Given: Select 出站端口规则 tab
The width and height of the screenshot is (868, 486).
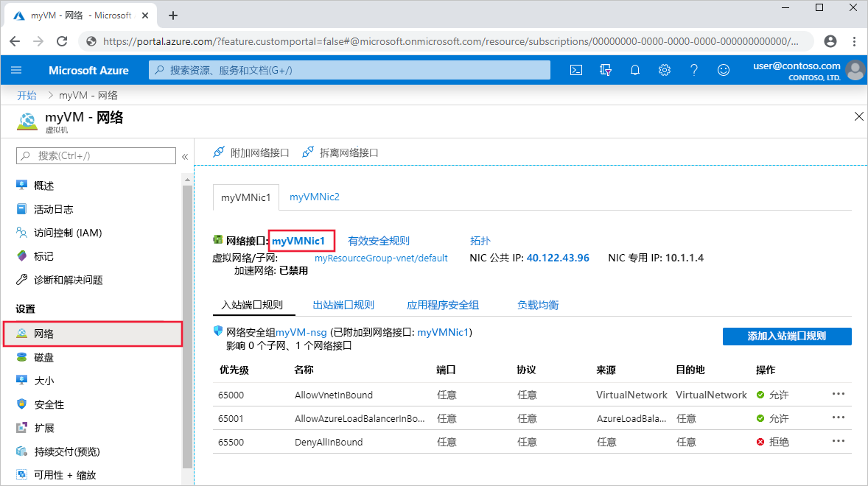Looking at the screenshot, I should point(343,305).
